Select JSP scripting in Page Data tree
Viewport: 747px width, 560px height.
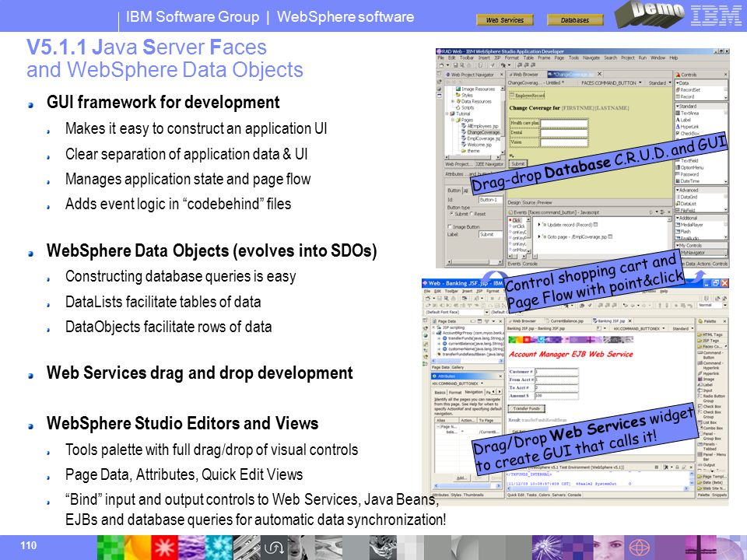click(x=451, y=327)
